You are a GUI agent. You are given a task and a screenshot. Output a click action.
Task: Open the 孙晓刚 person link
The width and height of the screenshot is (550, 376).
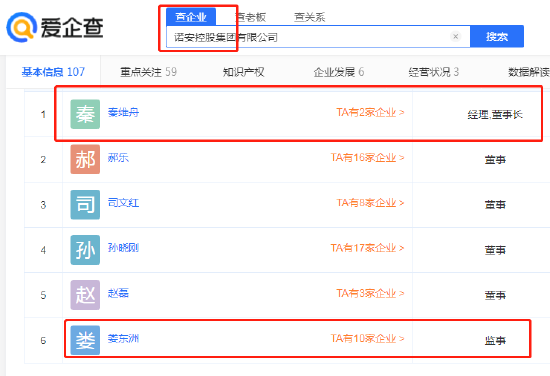123,248
